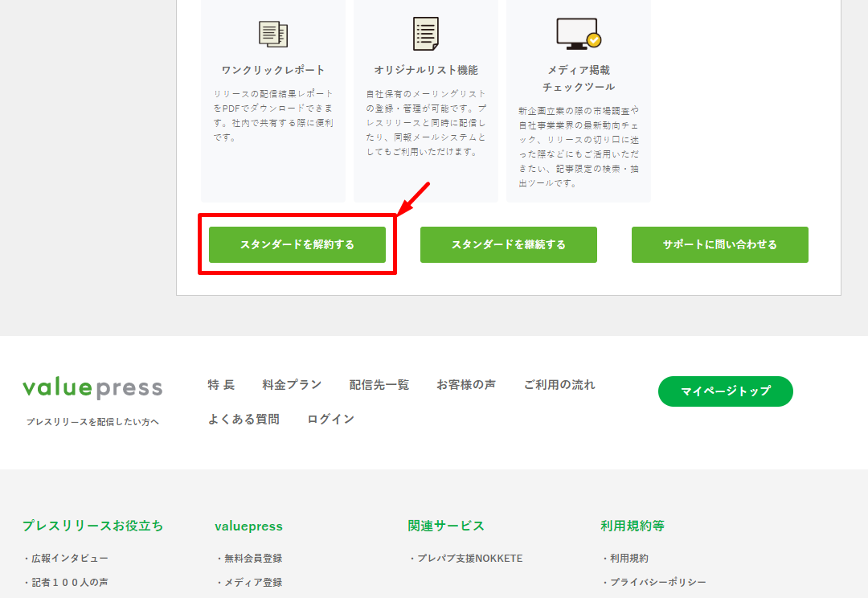Click スタンダードを継続する button
The image size is (868, 598).
pos(509,244)
